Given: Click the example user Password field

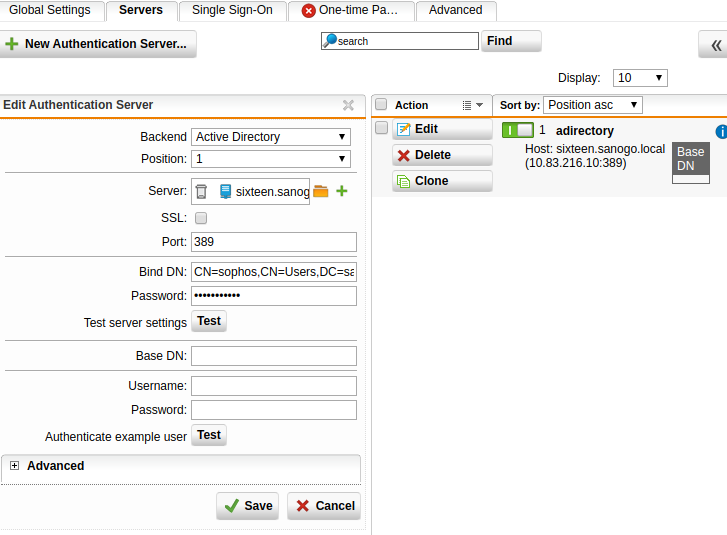Looking at the screenshot, I should 274,410.
